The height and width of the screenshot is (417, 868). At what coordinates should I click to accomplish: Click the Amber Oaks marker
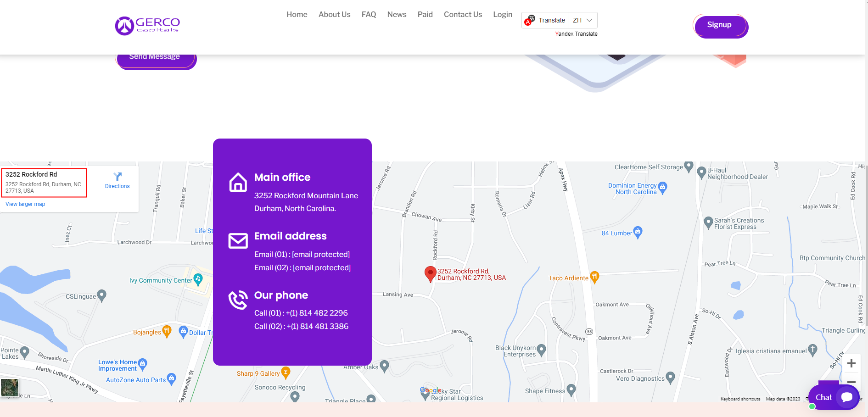(385, 366)
